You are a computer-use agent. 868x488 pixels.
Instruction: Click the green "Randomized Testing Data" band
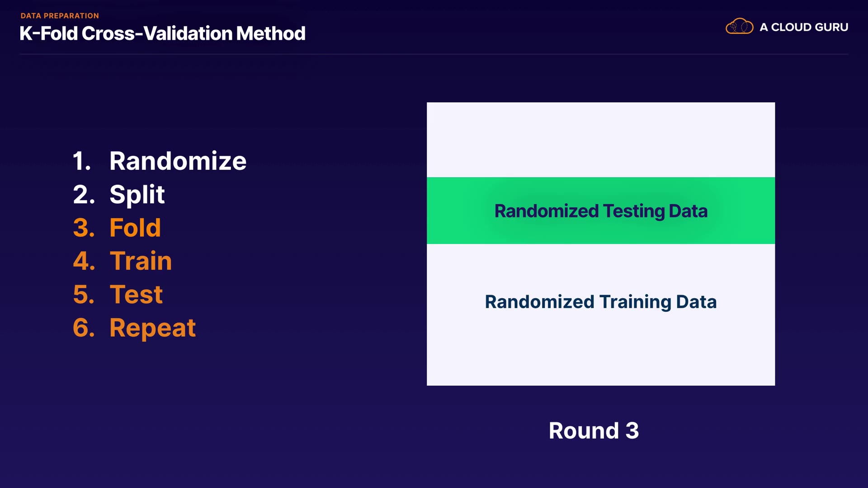point(601,211)
